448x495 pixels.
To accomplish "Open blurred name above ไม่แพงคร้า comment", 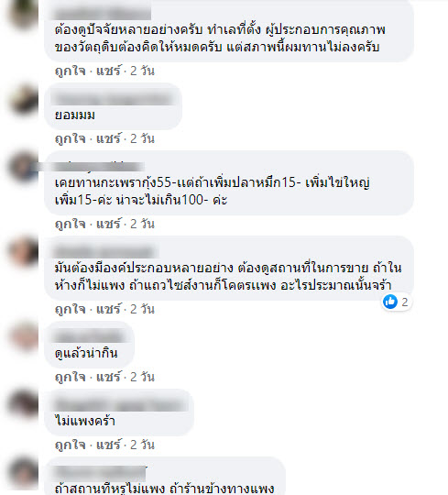I will click(121, 405).
